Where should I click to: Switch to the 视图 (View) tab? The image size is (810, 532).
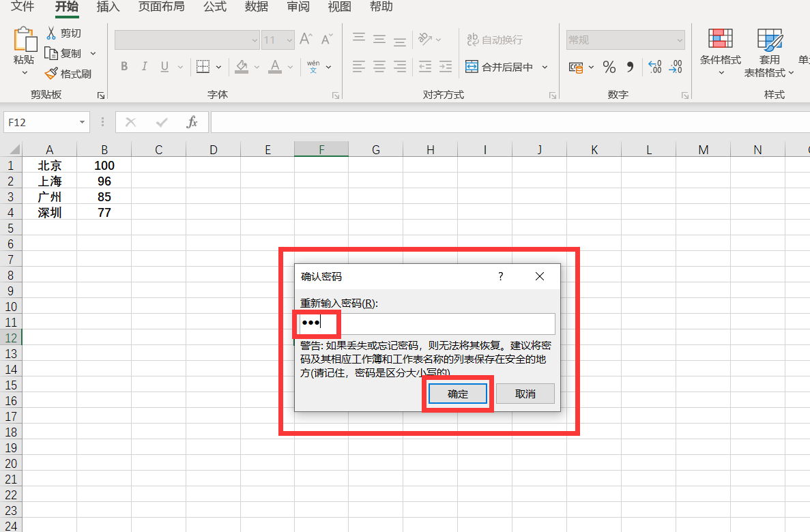click(x=339, y=7)
